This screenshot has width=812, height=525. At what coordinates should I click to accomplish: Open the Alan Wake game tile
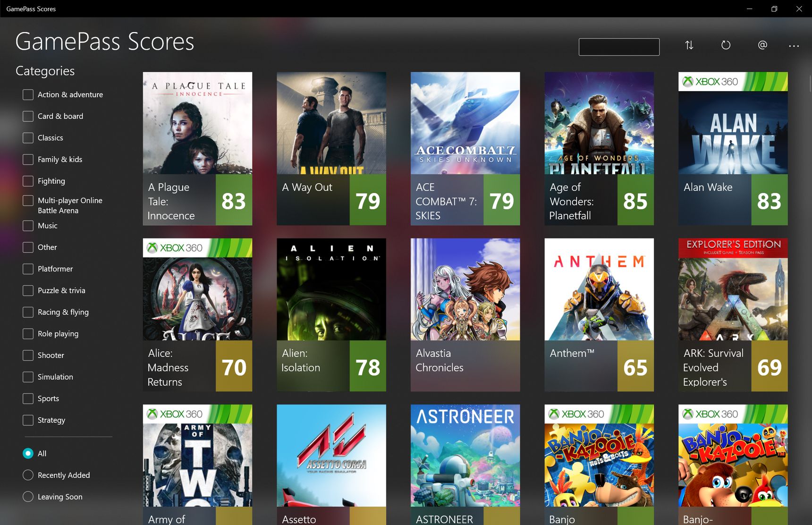(733, 149)
